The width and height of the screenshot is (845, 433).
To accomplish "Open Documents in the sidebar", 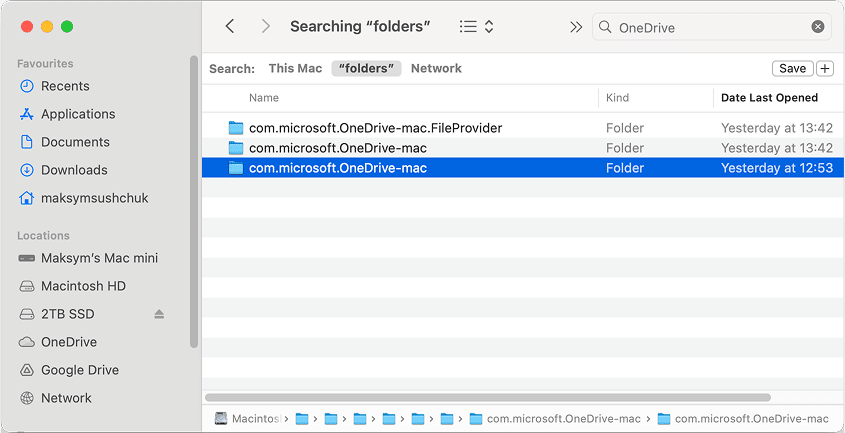I will click(75, 142).
